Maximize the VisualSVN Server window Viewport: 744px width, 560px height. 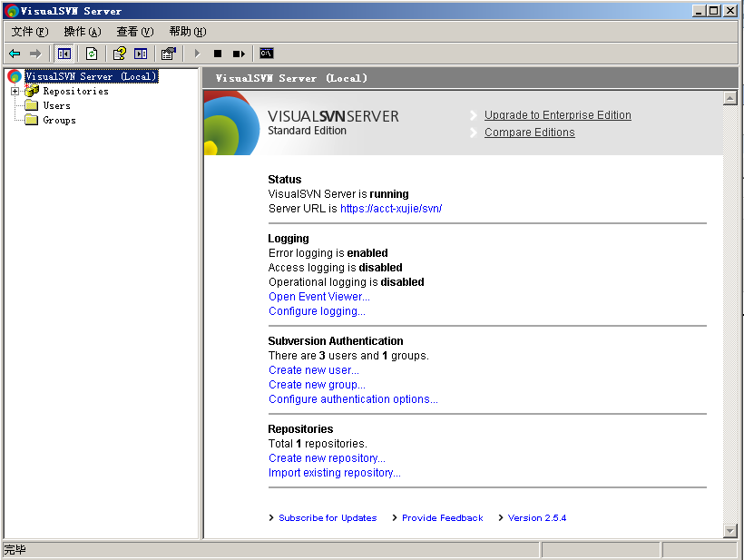[714, 11]
